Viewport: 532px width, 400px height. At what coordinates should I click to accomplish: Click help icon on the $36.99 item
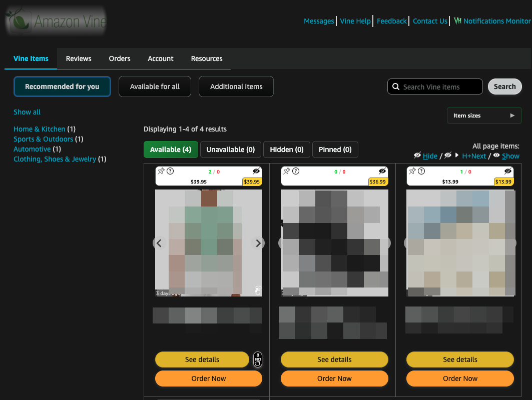coord(296,171)
